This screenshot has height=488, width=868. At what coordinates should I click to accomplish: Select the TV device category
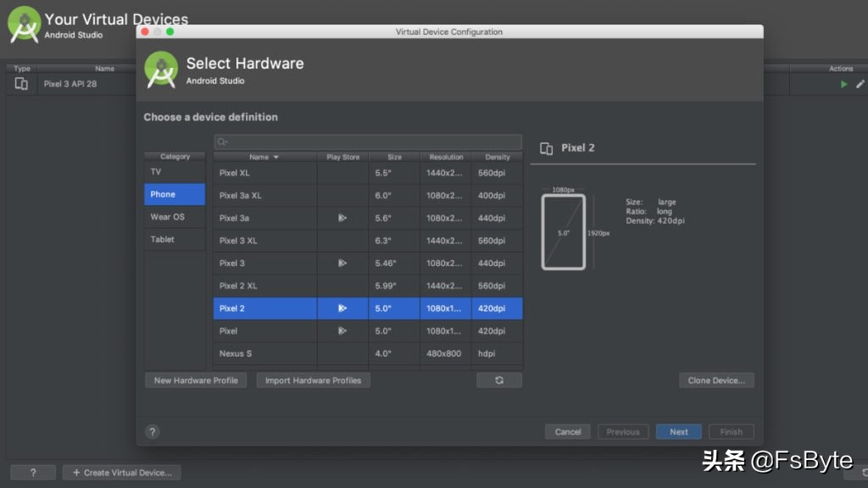174,171
